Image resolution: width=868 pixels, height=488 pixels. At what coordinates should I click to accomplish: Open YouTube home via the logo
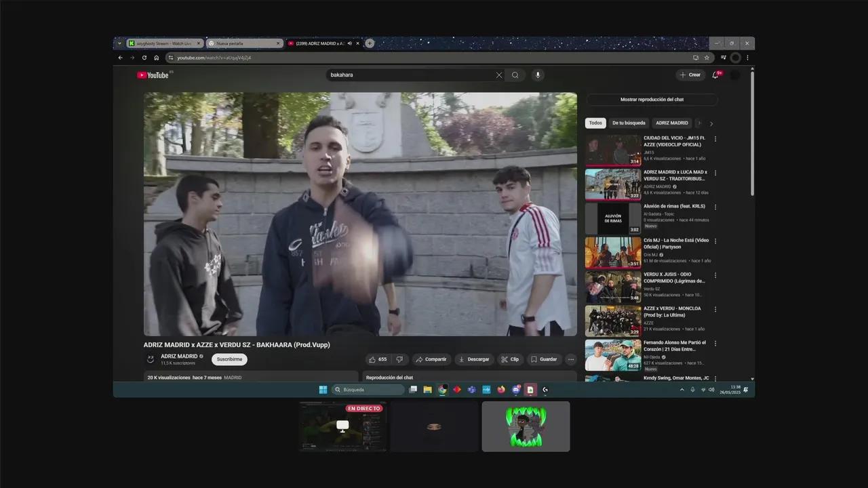click(153, 75)
